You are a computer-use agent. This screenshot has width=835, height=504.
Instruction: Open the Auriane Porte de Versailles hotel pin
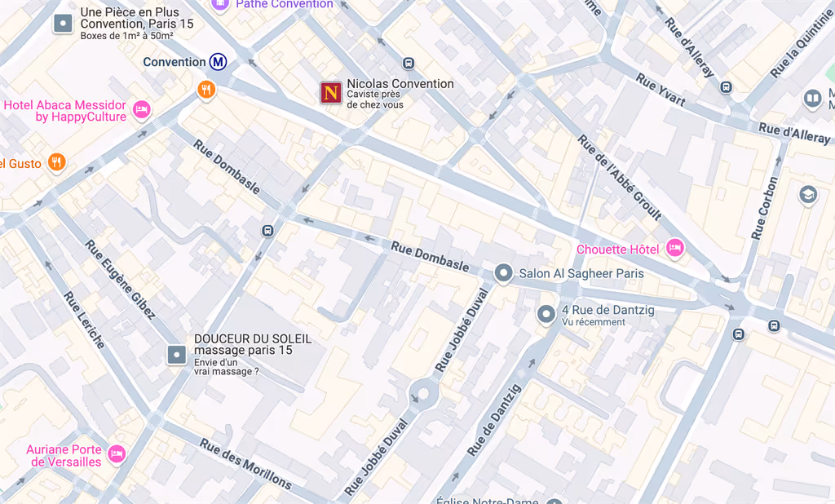(117, 454)
